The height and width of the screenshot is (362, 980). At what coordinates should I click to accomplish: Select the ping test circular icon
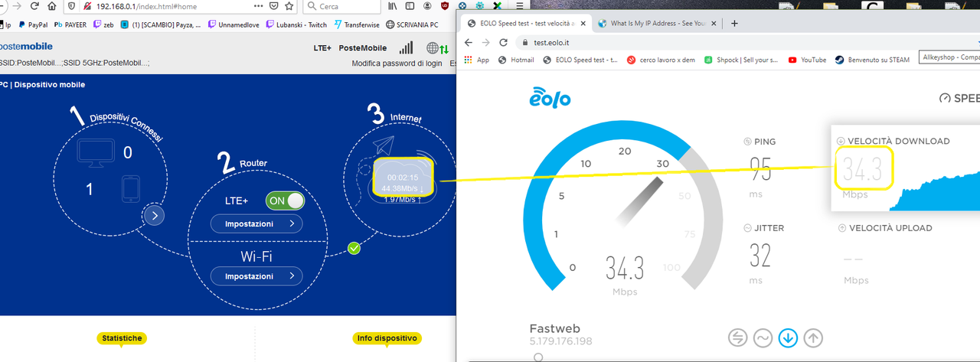tap(738, 337)
